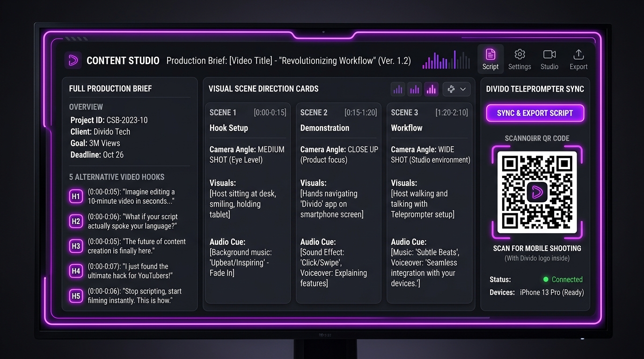
Task: Click the audio cue "Music: 'Subtle Beats'"
Action: (425, 267)
